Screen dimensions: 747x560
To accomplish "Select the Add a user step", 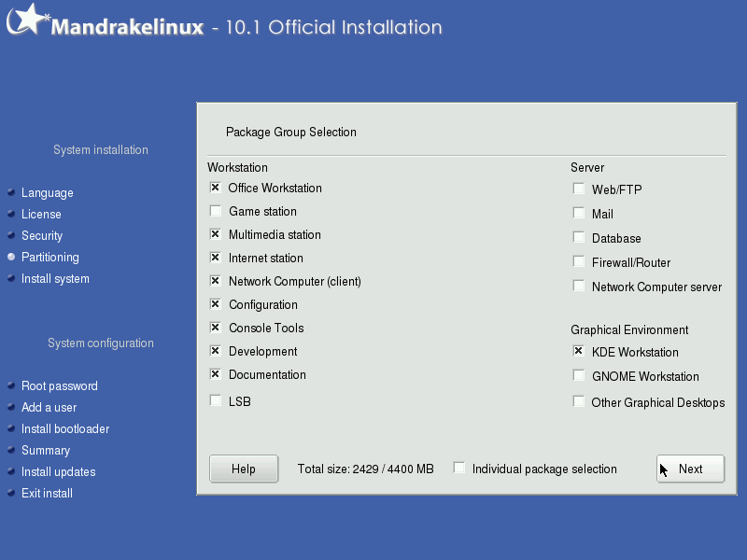I will pyautogui.click(x=49, y=407).
